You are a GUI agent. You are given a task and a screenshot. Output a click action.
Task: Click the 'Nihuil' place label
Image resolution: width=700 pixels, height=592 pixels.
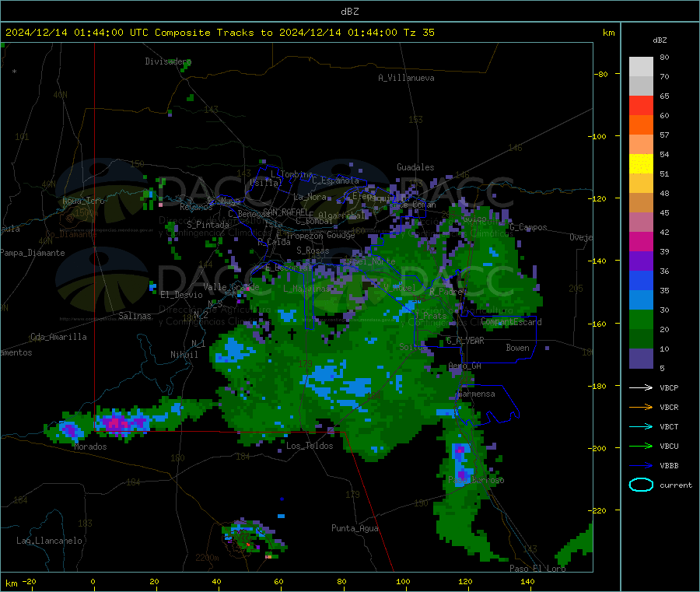click(184, 355)
